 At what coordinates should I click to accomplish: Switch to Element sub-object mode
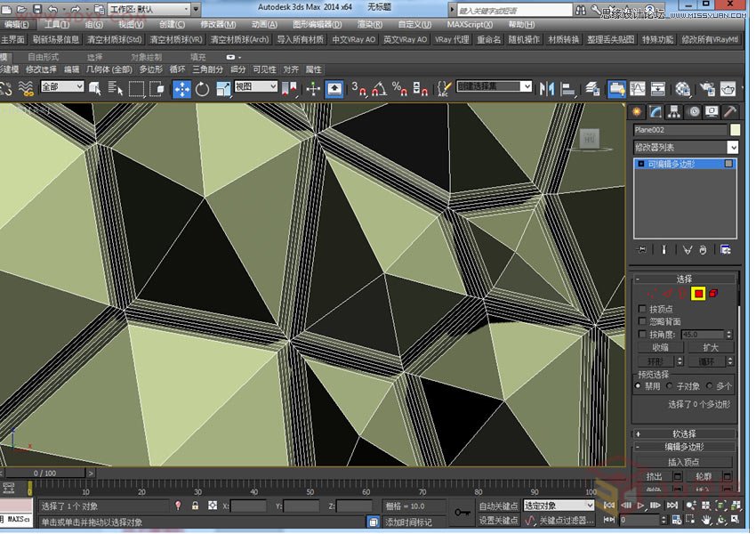point(713,293)
